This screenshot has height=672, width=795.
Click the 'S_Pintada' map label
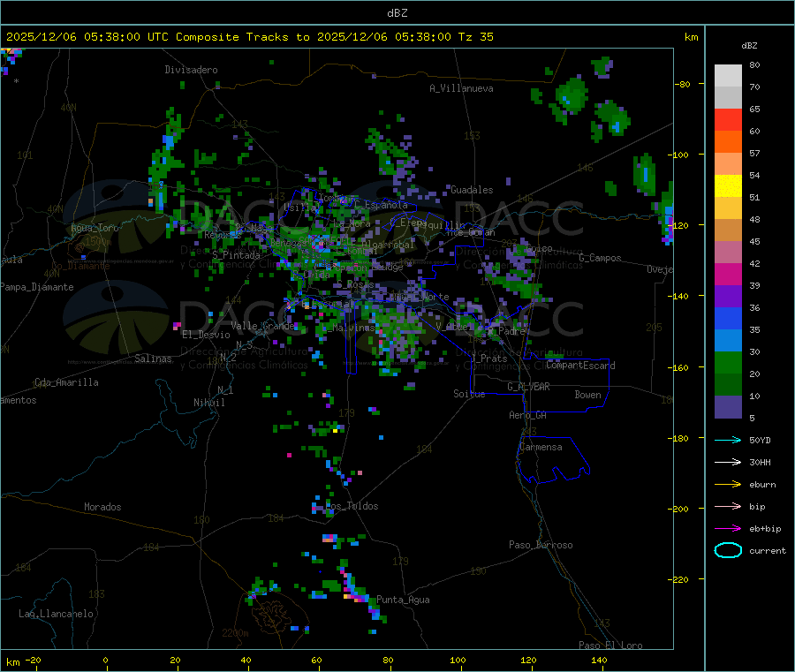[236, 255]
